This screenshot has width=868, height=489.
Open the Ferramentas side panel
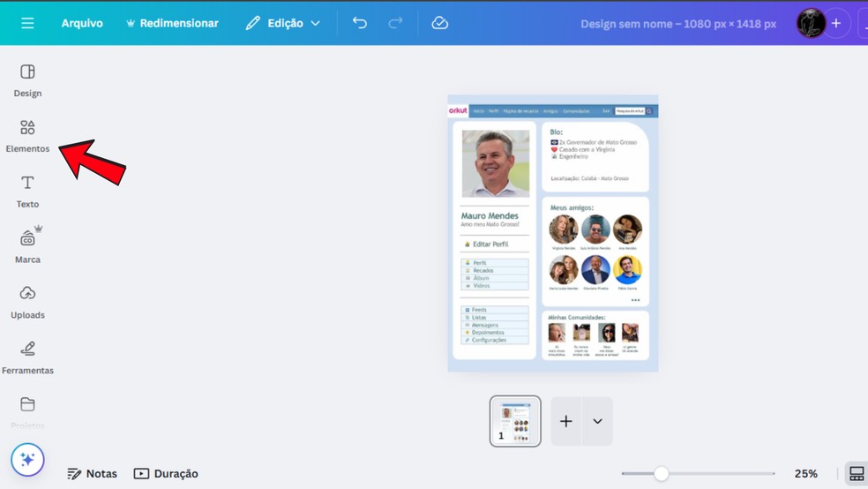click(x=27, y=357)
